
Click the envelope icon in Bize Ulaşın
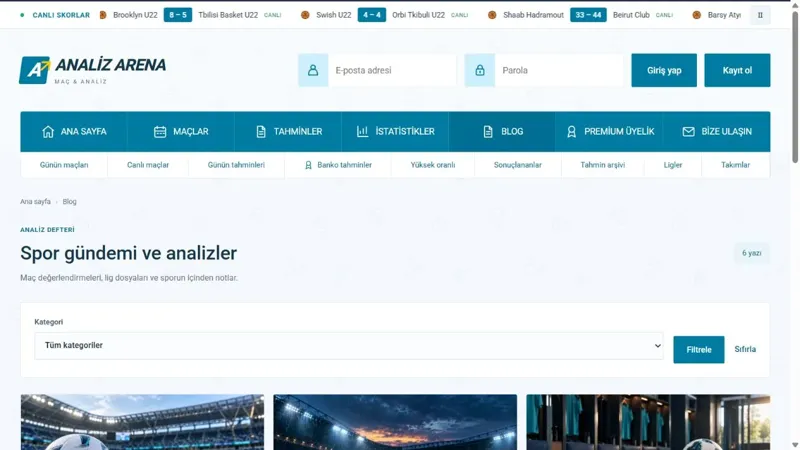coord(688,132)
